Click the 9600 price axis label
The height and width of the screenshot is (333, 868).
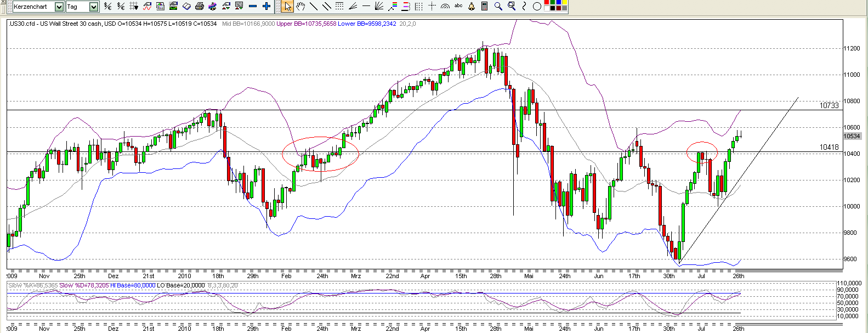[x=850, y=259]
